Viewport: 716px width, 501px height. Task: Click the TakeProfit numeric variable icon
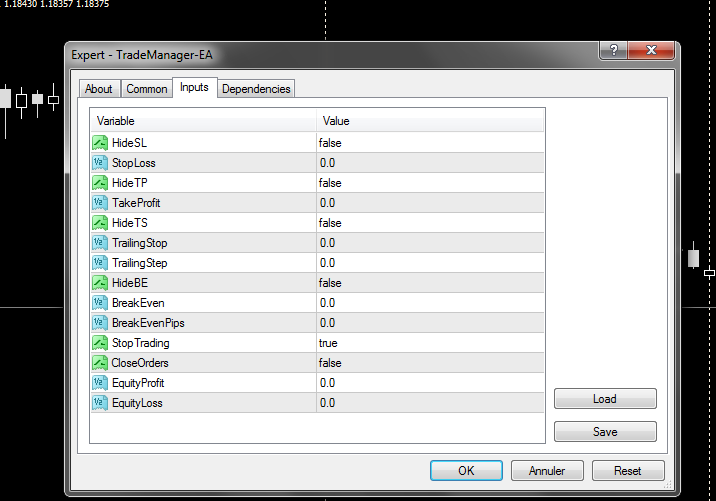point(100,203)
